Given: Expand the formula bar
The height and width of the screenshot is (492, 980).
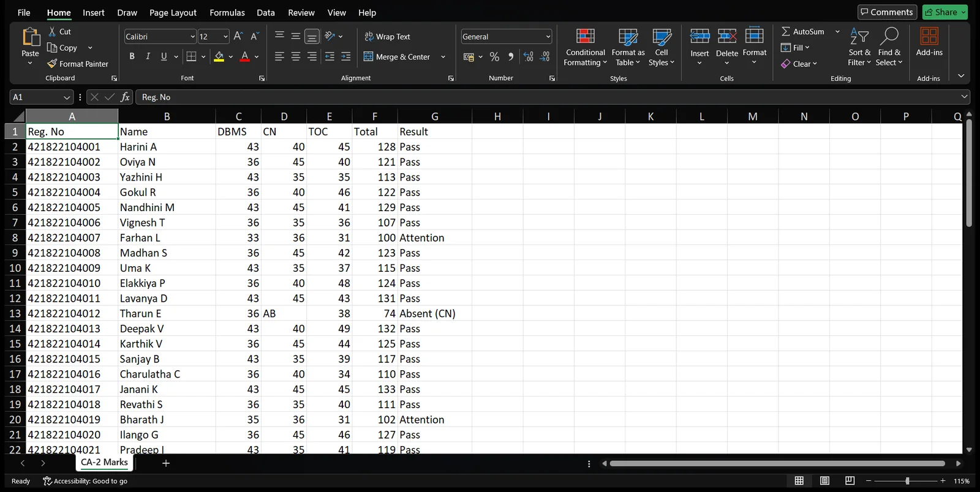Looking at the screenshot, I should tap(964, 97).
